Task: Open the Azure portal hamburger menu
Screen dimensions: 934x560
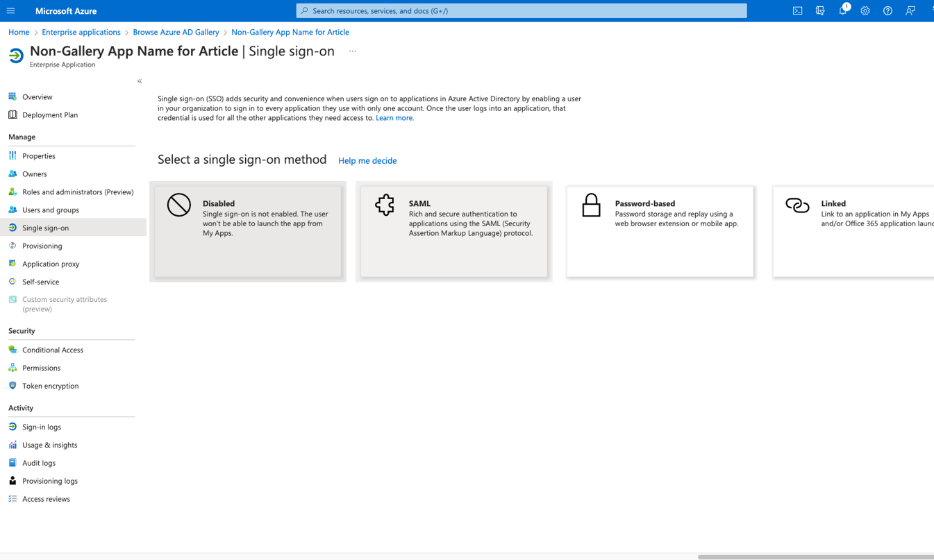Action: coord(10,10)
